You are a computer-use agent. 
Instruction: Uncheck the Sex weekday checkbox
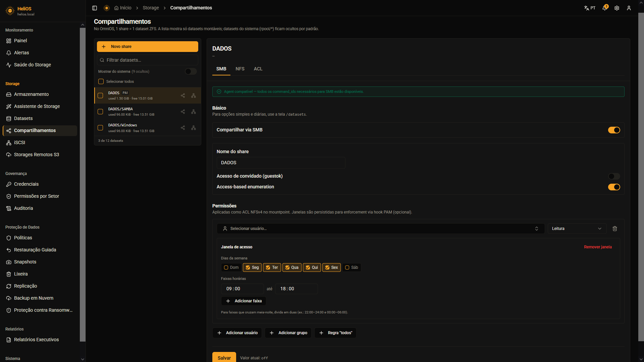coord(327,267)
